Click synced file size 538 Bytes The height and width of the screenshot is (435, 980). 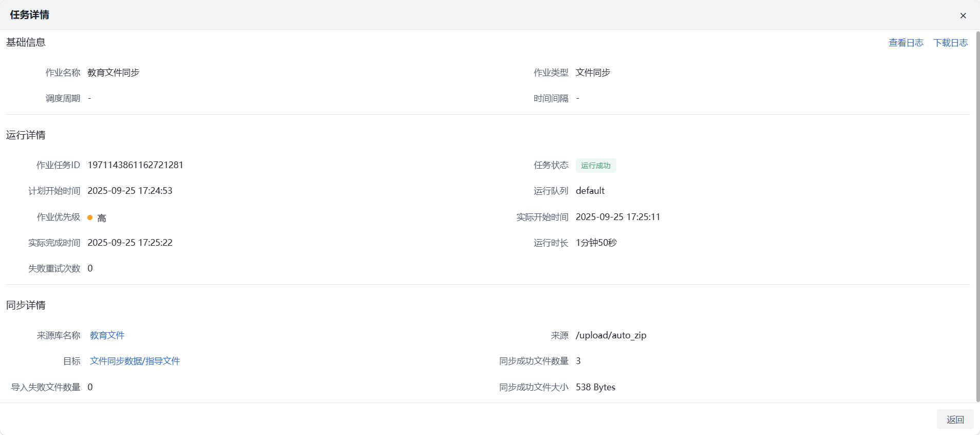point(595,387)
